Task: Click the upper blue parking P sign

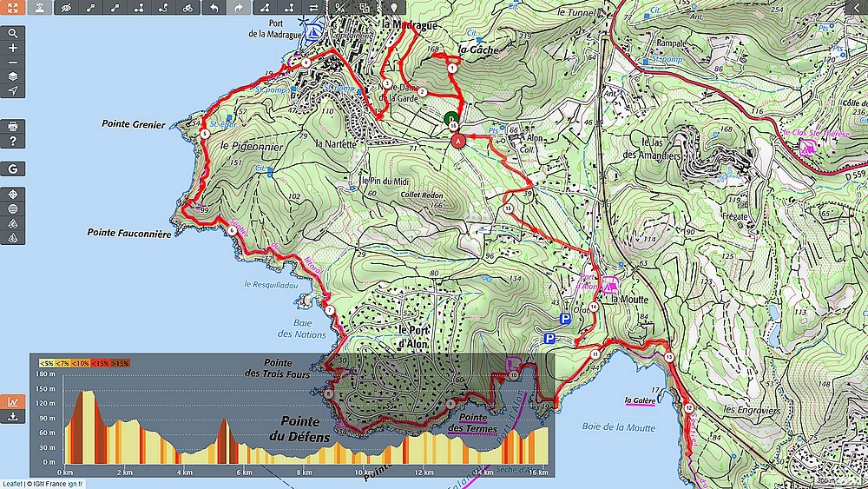Action: pos(565,319)
